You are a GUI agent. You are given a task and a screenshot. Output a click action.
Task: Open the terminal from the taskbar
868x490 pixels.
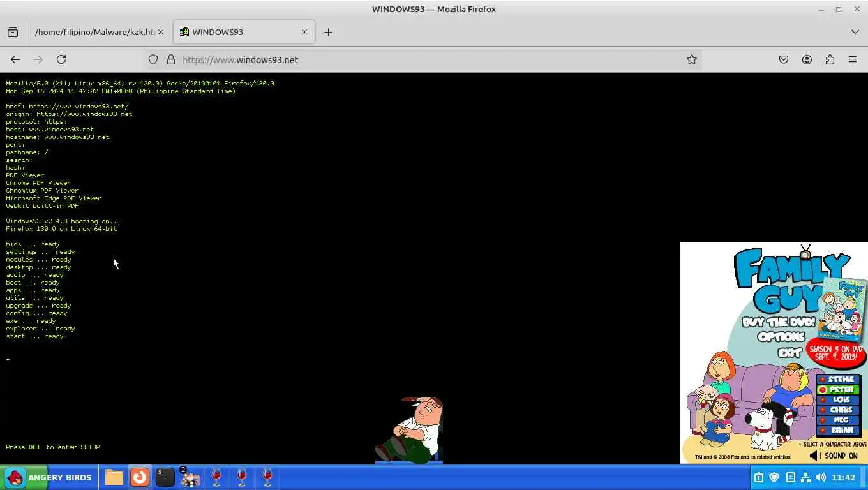(165, 477)
